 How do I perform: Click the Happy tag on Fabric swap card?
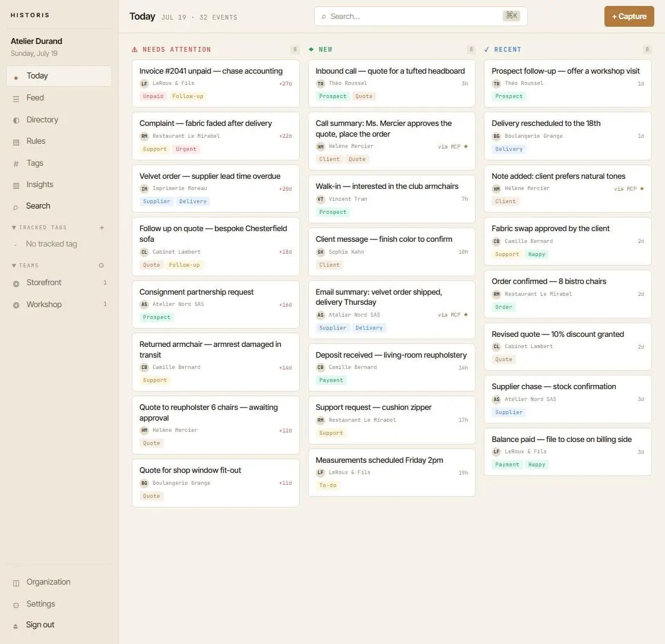tap(537, 254)
